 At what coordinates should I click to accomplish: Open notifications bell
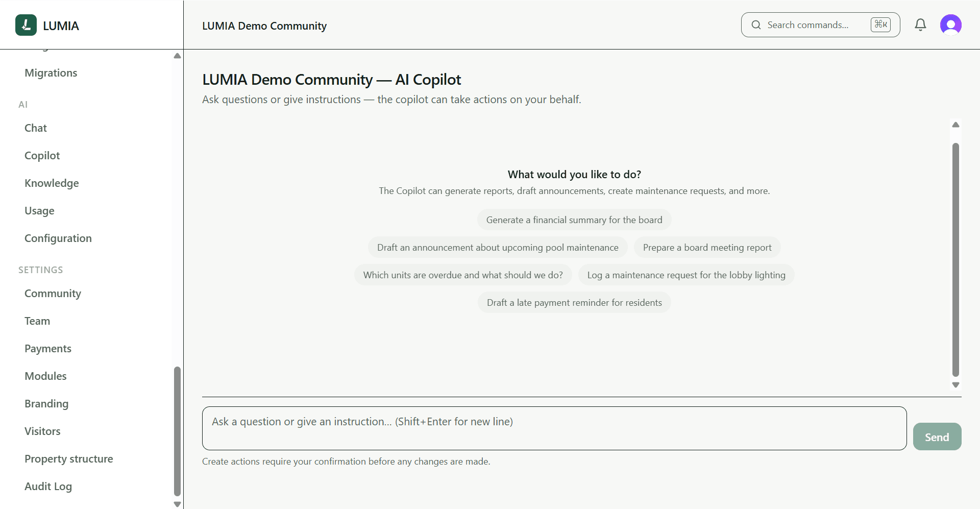click(x=920, y=25)
